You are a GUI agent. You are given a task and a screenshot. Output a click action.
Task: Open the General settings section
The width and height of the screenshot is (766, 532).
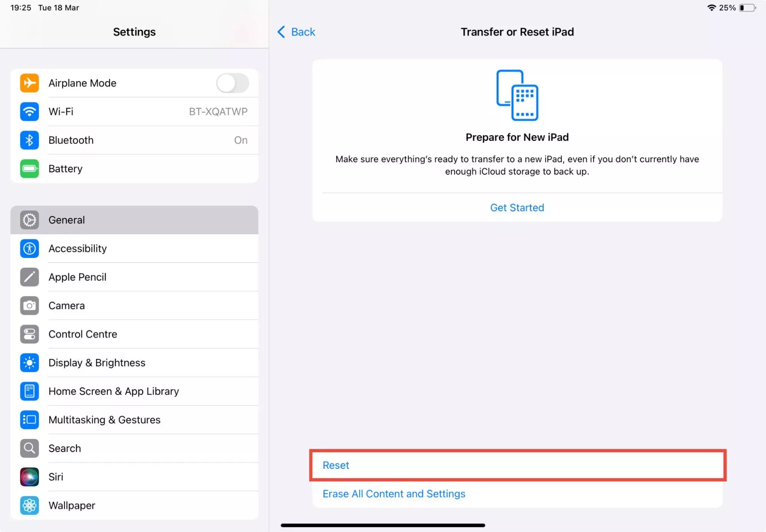[134, 220]
